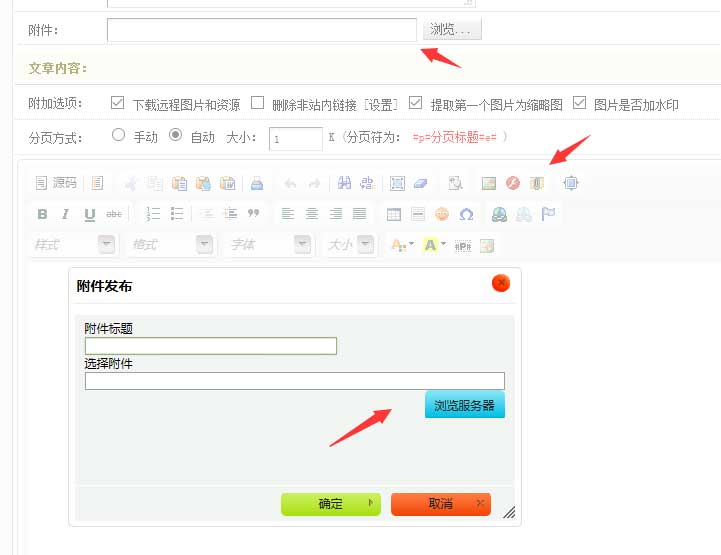Click the 选择附件 input field
The width and height of the screenshot is (721, 555).
tap(295, 381)
